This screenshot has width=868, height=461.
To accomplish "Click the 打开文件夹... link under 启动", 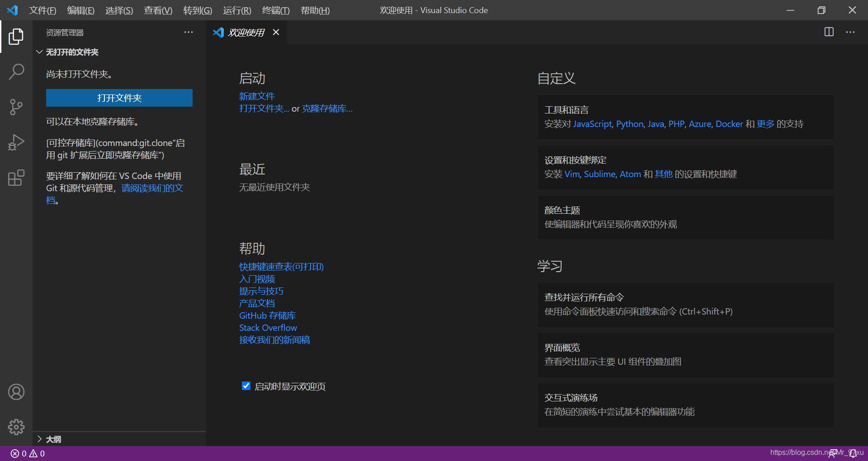I will click(x=264, y=108).
